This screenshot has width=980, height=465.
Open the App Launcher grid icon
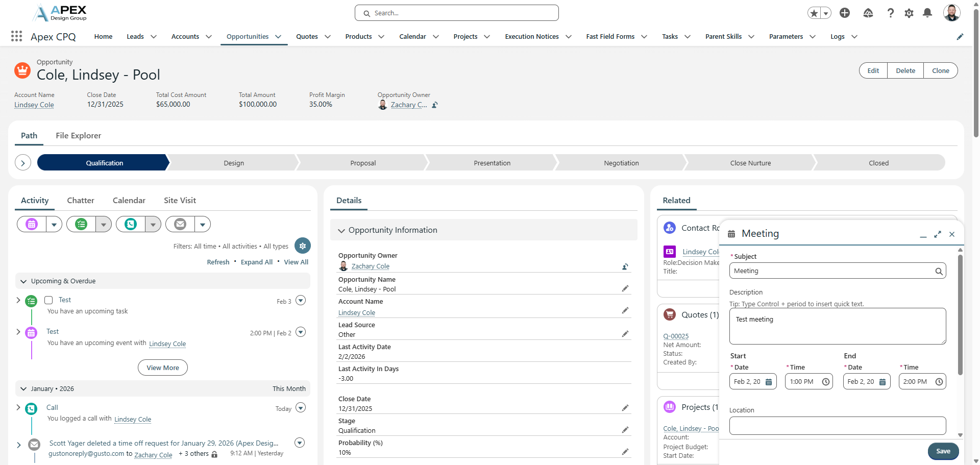(x=16, y=36)
